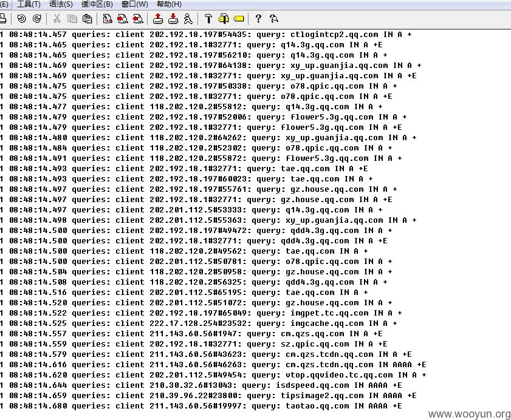Click the imgcache.qq.com query text
The image size is (511, 420).
coord(327,323)
